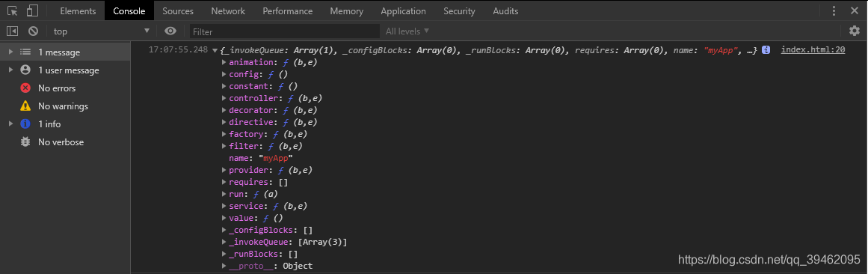868x274 pixels.
Task: Expand the config property
Action: click(x=224, y=74)
